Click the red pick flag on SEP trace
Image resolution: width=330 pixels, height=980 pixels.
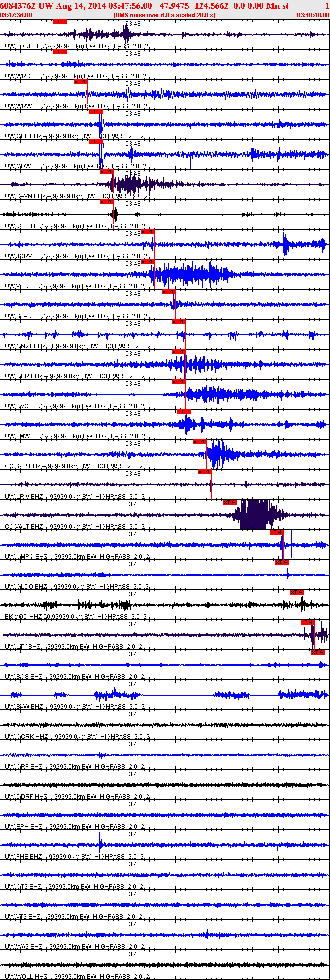point(200,442)
